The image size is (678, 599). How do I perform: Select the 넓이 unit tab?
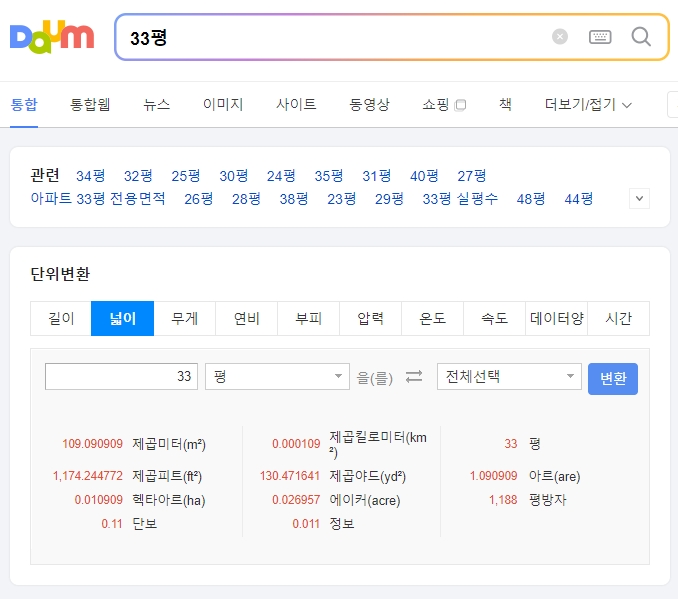[x=123, y=318]
